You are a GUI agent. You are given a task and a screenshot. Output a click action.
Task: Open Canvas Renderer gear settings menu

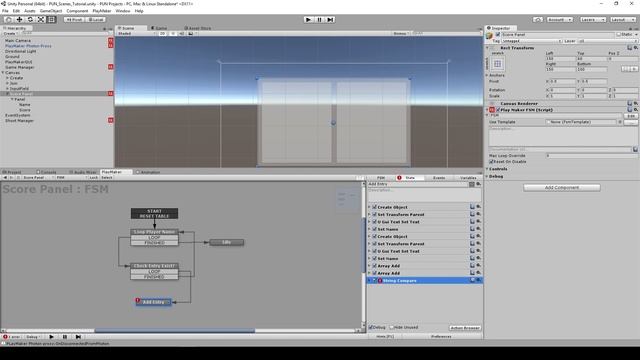636,103
